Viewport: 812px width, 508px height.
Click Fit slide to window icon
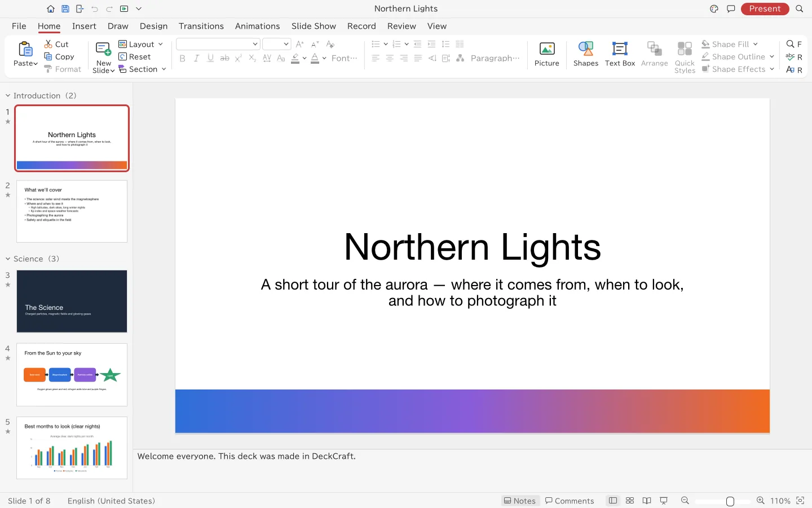[800, 501]
